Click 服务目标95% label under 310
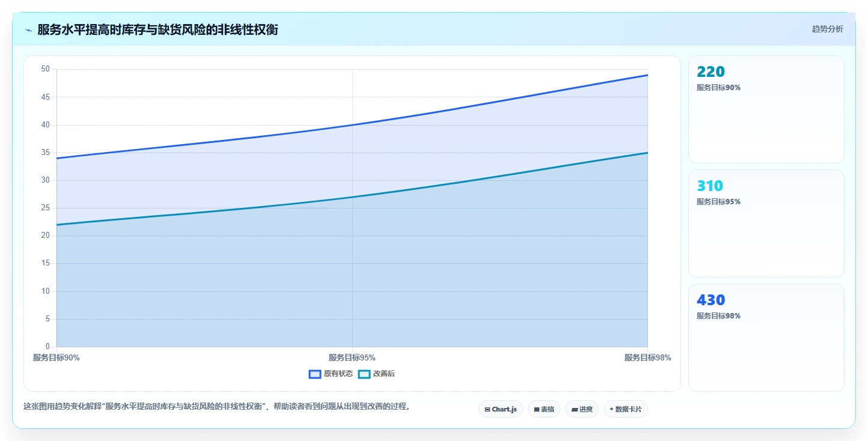Viewport: 868px width, 441px height. tap(718, 202)
